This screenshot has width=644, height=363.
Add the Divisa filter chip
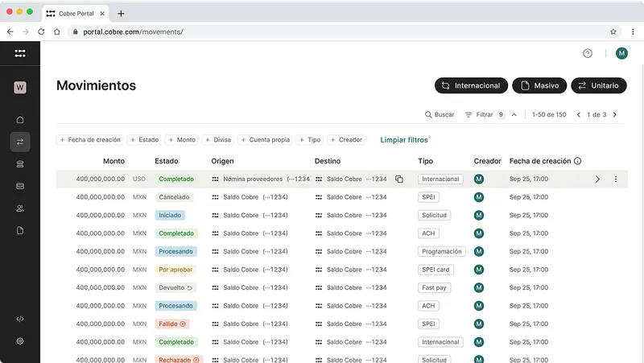coord(217,139)
